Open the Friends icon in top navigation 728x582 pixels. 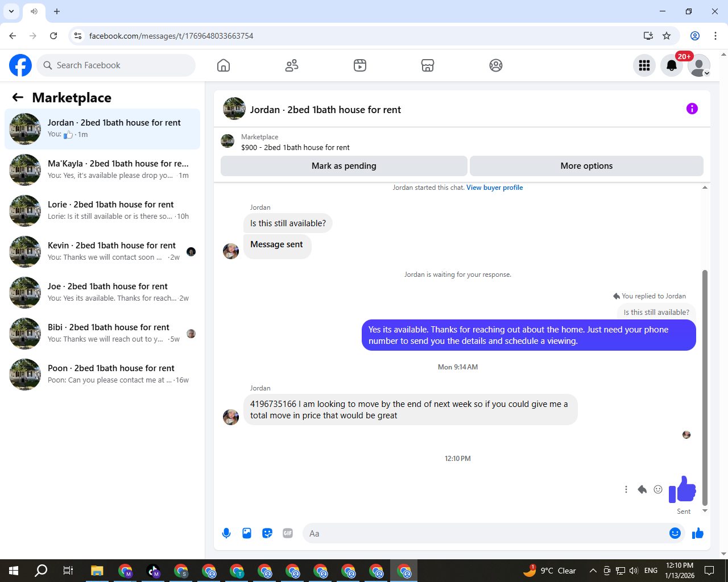pos(292,65)
